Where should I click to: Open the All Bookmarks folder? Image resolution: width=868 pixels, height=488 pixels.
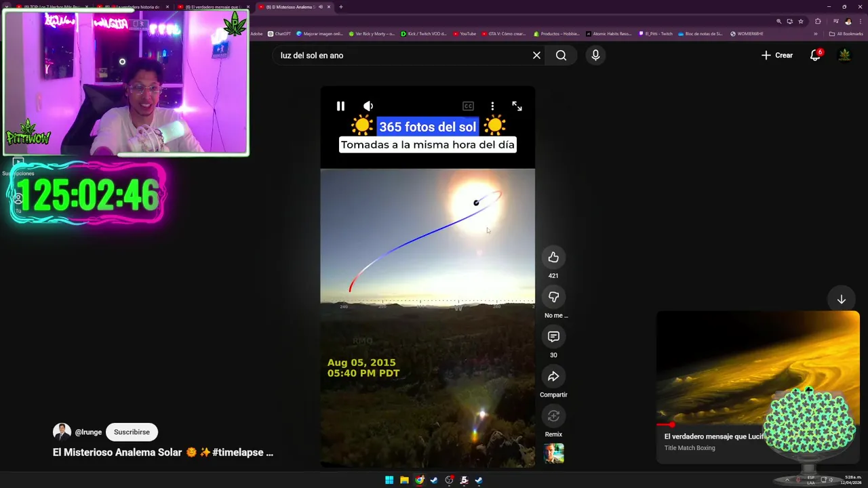pos(846,34)
